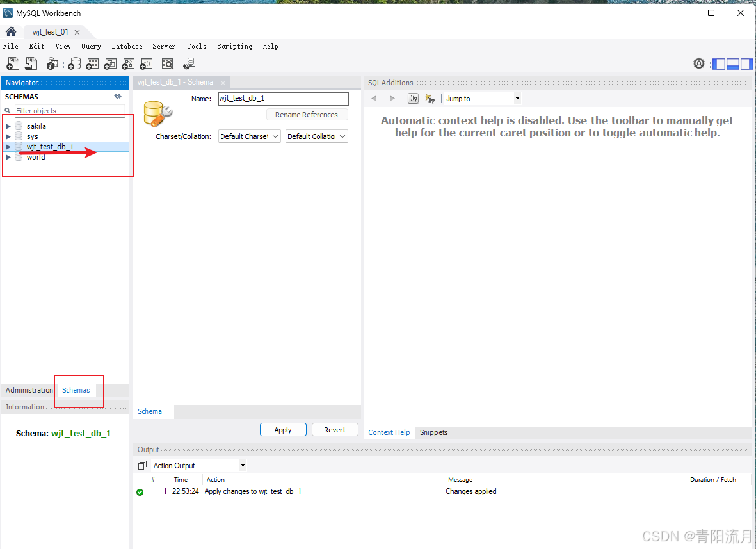Open the Database menu
Image resolution: width=756 pixels, height=549 pixels.
coord(127,46)
